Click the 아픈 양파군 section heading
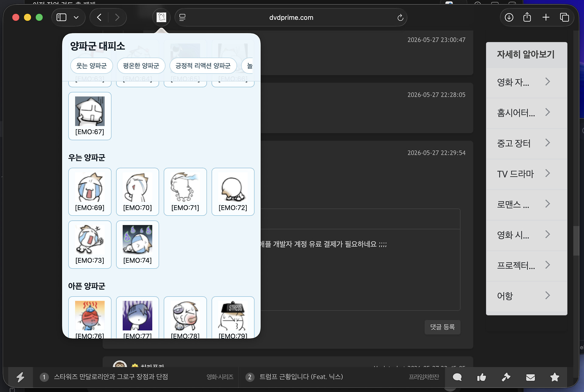 pyautogui.click(x=87, y=286)
